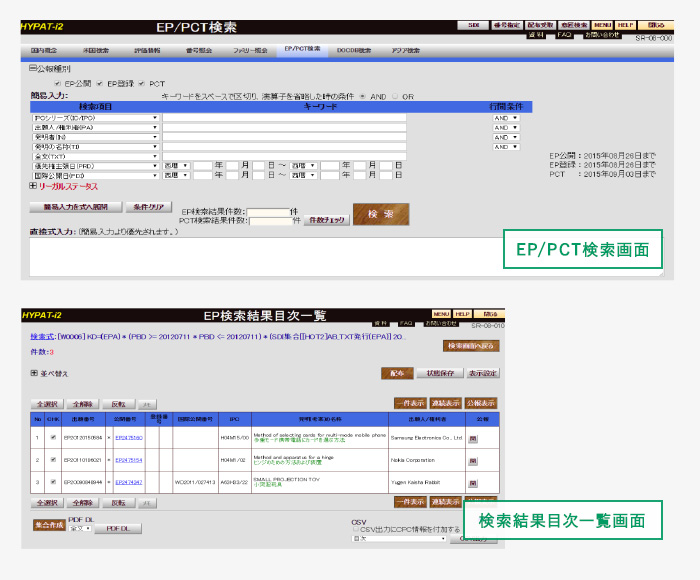Switch to the アジア検索 tab

point(405,50)
